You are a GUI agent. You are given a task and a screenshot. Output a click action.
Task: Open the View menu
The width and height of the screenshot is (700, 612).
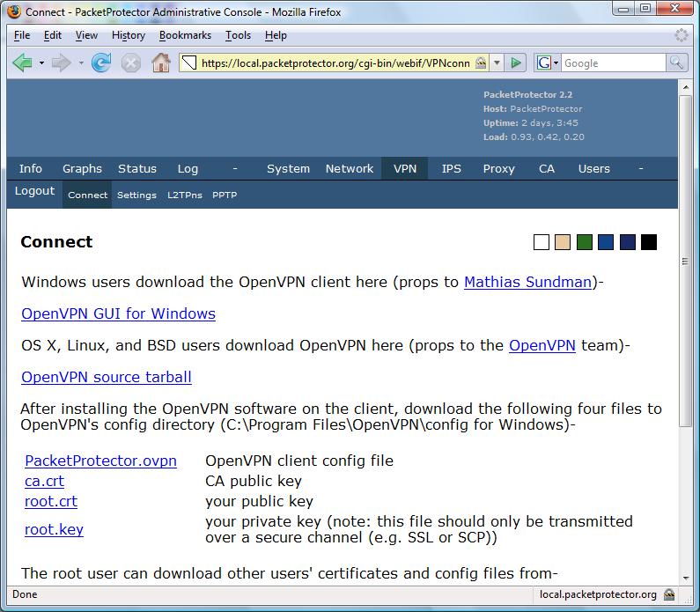[x=86, y=35]
